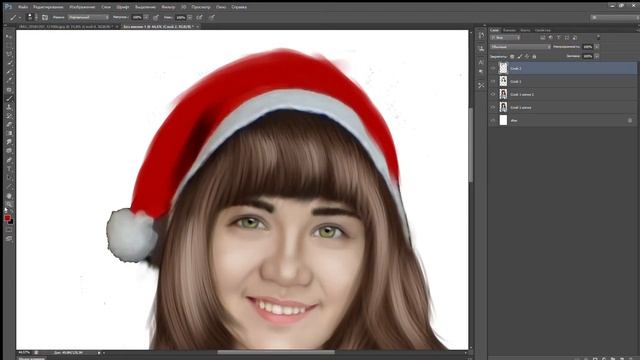Toggle Quick Mask mode below color swatches
The height and width of the screenshot is (360, 640).
[9, 230]
